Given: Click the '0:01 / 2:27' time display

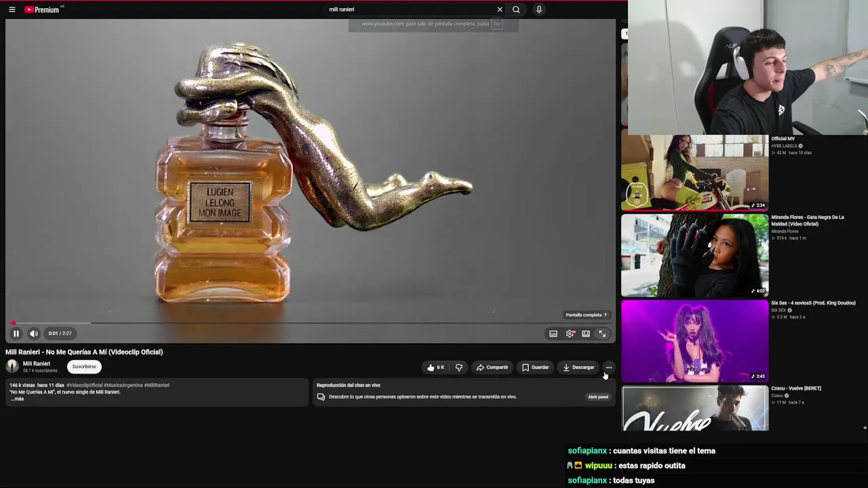Looking at the screenshot, I should click(60, 333).
